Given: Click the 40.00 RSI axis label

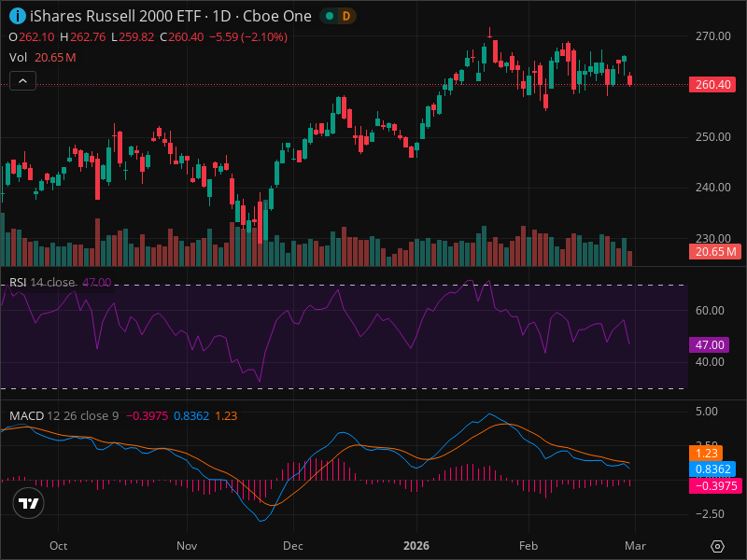Looking at the screenshot, I should coord(710,362).
